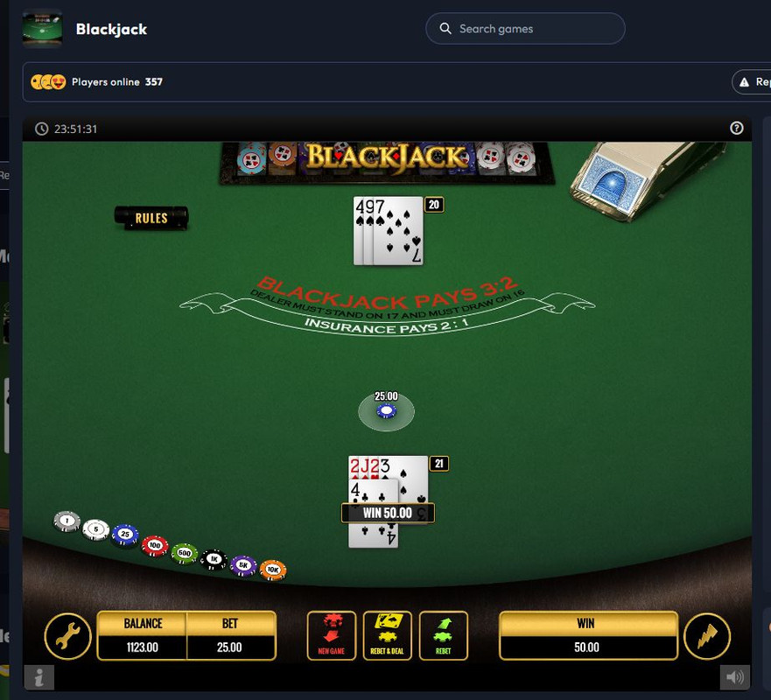This screenshot has height=700, width=771.
Task: Start a New Game
Action: (x=332, y=635)
